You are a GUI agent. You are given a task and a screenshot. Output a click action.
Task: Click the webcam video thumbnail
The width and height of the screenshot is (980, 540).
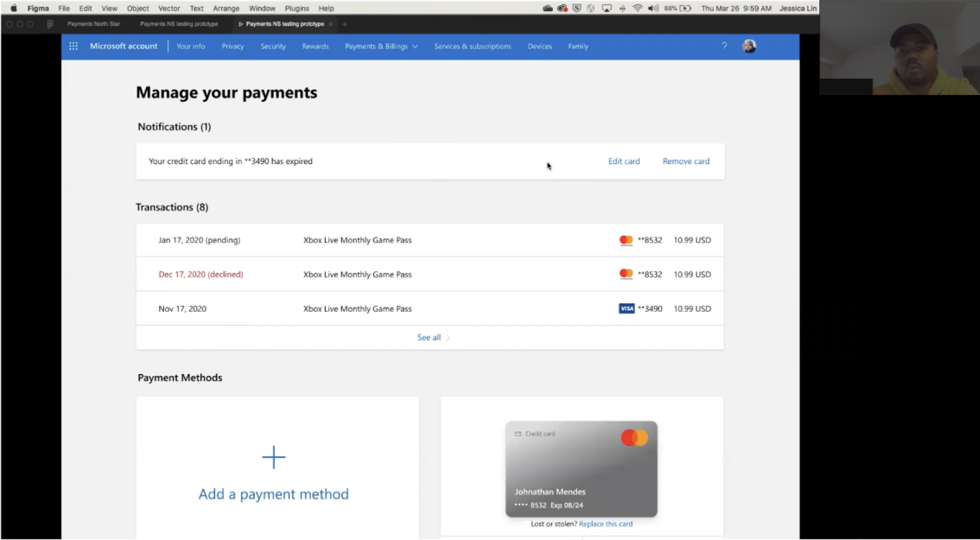point(899,48)
